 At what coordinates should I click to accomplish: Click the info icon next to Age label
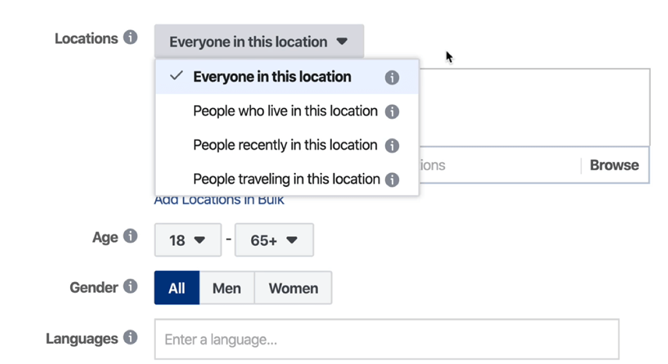[130, 236]
